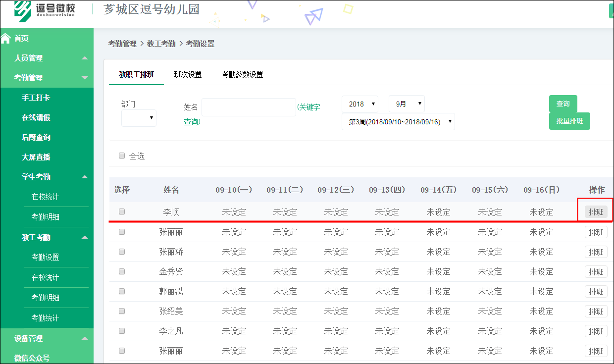The height and width of the screenshot is (364, 614).
Task: Click the 批量排班 batch scheduling button
Action: pyautogui.click(x=569, y=121)
